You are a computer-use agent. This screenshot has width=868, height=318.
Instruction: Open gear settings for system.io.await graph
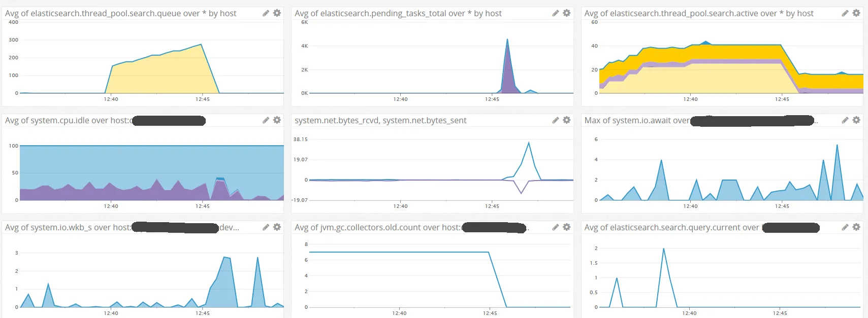[856, 120]
